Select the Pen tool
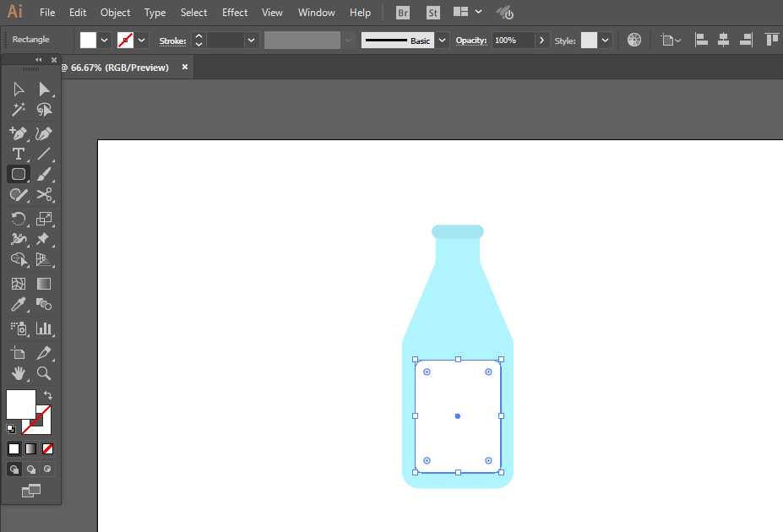The image size is (783, 532). click(x=18, y=133)
